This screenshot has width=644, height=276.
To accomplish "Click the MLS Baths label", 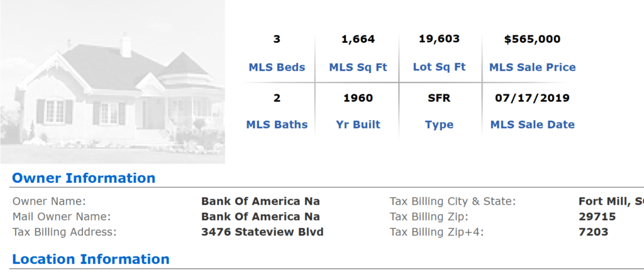I will (277, 124).
